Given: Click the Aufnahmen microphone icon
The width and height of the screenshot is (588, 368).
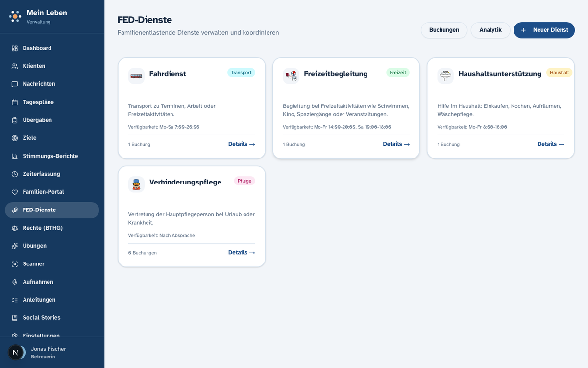Looking at the screenshot, I should 15,282.
